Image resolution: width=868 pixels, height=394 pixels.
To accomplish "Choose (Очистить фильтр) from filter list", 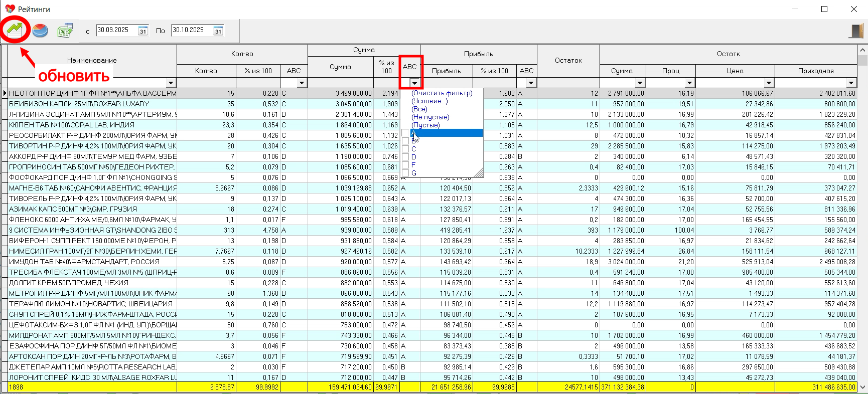I will click(442, 93).
